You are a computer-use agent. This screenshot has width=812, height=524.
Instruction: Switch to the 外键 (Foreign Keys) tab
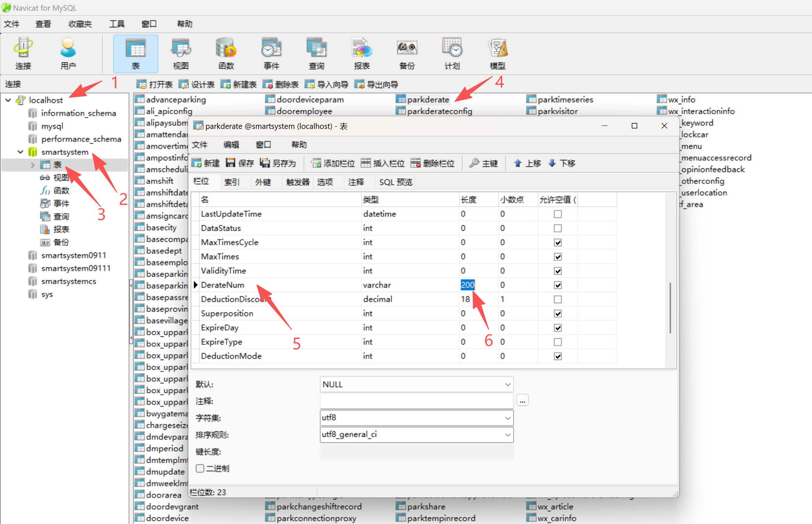(263, 182)
